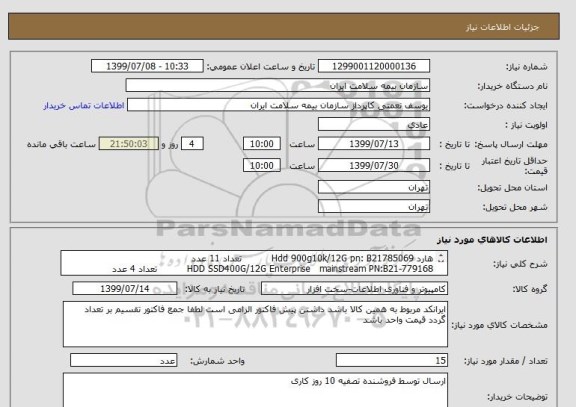Click the label تاریخ و ساعت اعلان عمومی
The width and height of the screenshot is (576, 407).
click(261, 67)
